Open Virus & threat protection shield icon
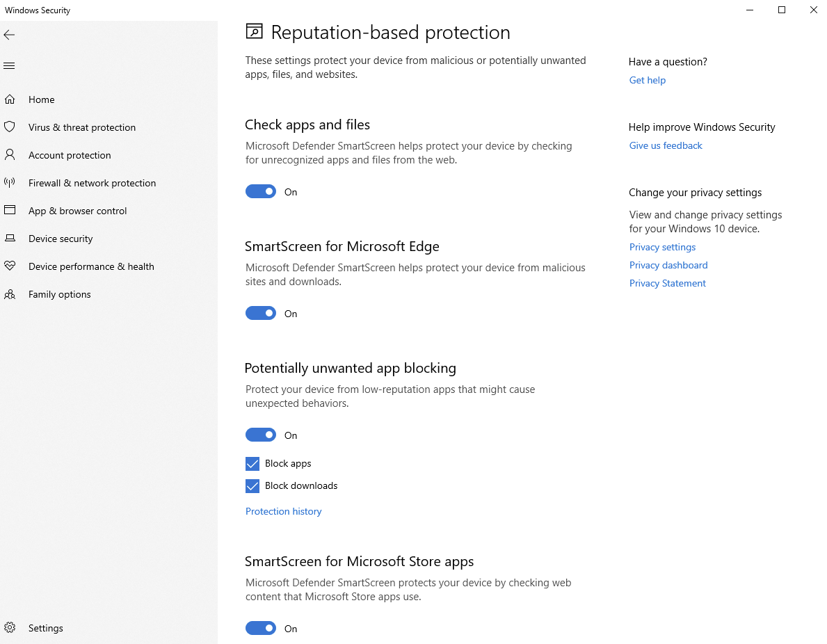Viewport: 827px width, 644px height. (10, 127)
